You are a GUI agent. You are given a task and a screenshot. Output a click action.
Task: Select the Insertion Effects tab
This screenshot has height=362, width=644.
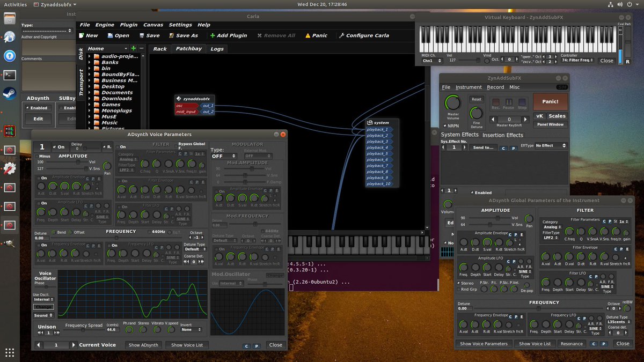(x=502, y=135)
